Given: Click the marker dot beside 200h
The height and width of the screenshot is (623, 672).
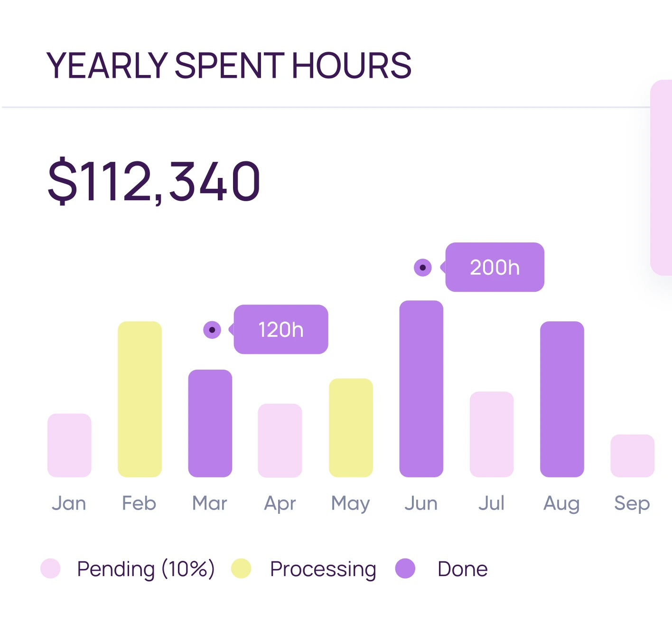Looking at the screenshot, I should [423, 268].
